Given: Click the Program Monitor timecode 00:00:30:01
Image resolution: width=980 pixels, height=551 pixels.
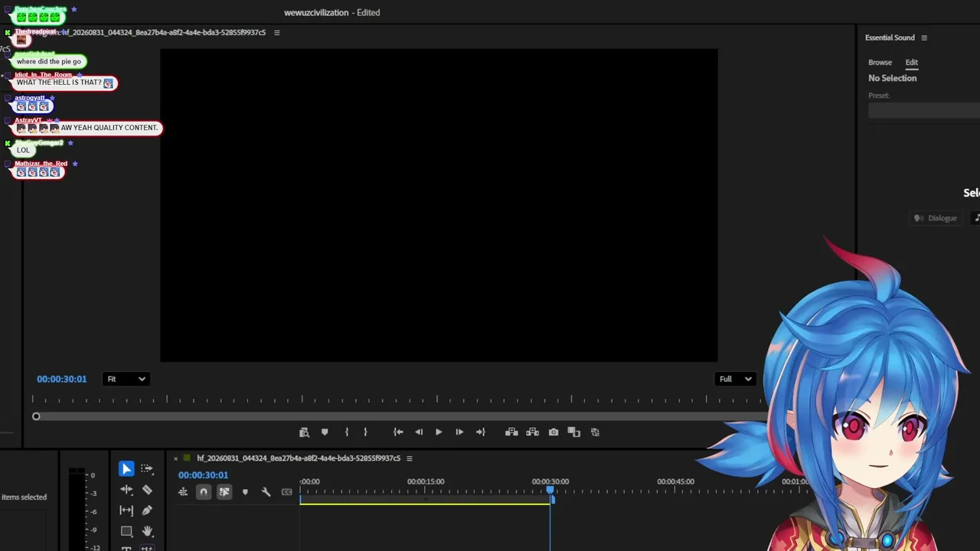Looking at the screenshot, I should pos(62,379).
